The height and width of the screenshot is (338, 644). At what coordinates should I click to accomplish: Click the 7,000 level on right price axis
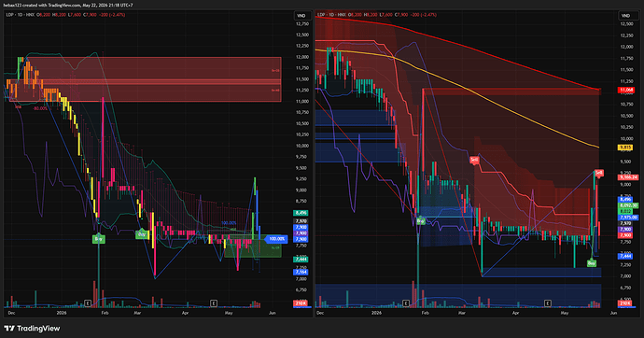point(626,276)
